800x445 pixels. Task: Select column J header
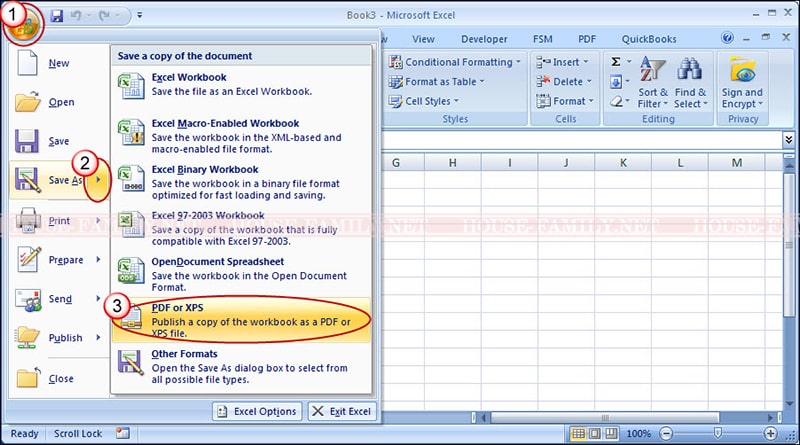pos(566,163)
